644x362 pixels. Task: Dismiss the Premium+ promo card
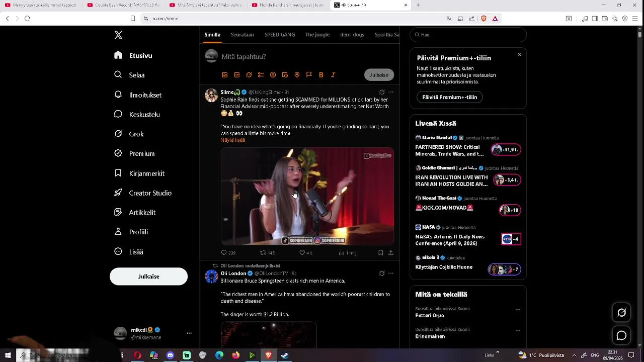point(520,55)
